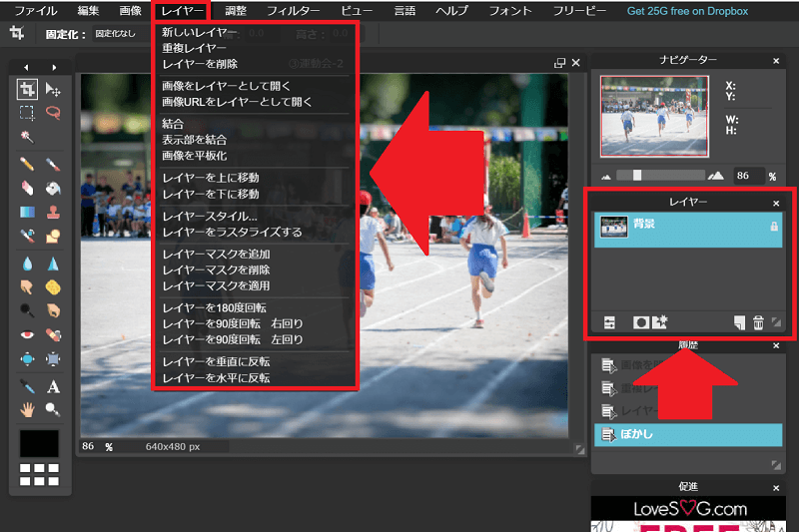This screenshot has width=799, height=532.
Task: Select the Color Picker eyedropper tool
Action: coord(27,386)
